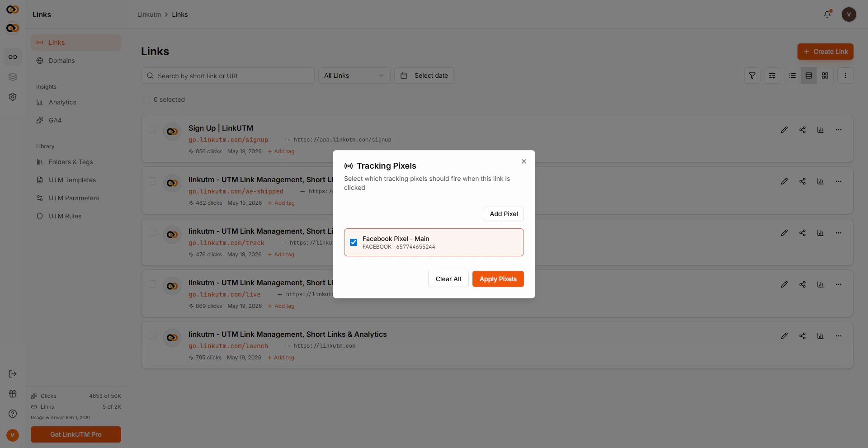The height and width of the screenshot is (448, 868).
Task: Edit the track link
Action: pyautogui.click(x=784, y=233)
